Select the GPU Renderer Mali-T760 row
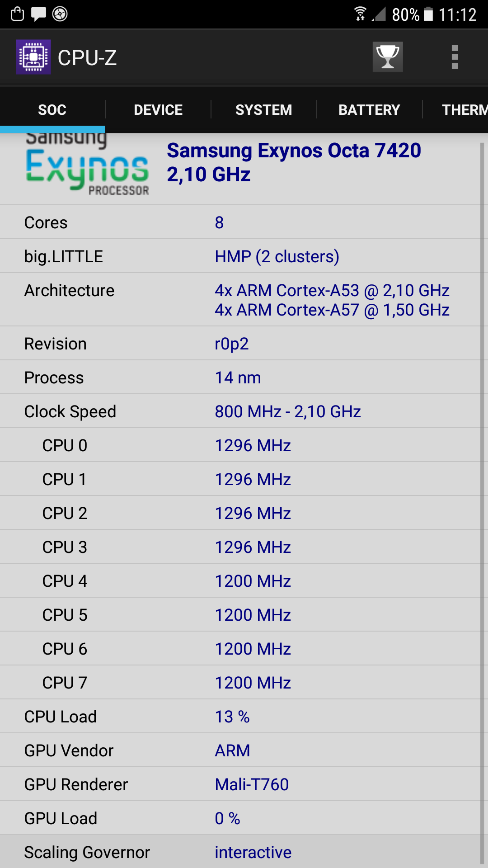The height and width of the screenshot is (868, 488). 239,784
